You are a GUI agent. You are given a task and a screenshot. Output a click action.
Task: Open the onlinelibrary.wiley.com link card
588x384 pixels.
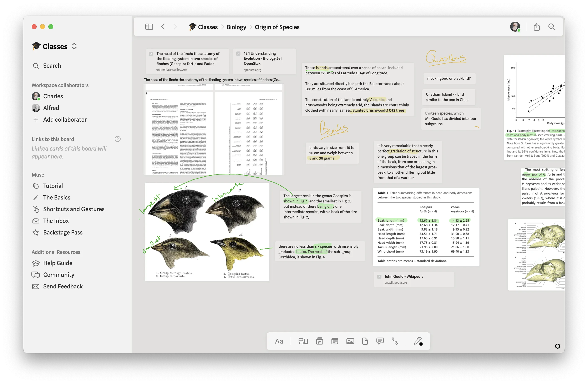187,61
